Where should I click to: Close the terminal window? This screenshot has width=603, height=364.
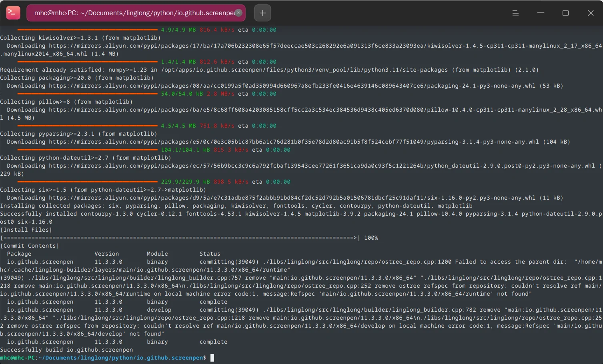point(591,13)
